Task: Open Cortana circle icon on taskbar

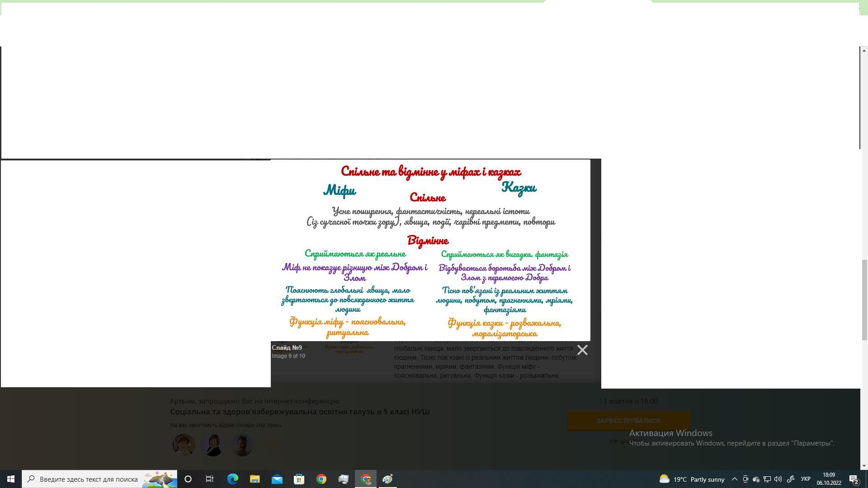Action: 188,479
